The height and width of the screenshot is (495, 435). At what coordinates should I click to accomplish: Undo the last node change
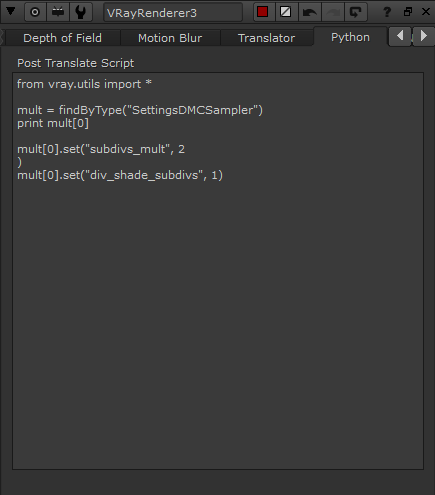(310, 12)
